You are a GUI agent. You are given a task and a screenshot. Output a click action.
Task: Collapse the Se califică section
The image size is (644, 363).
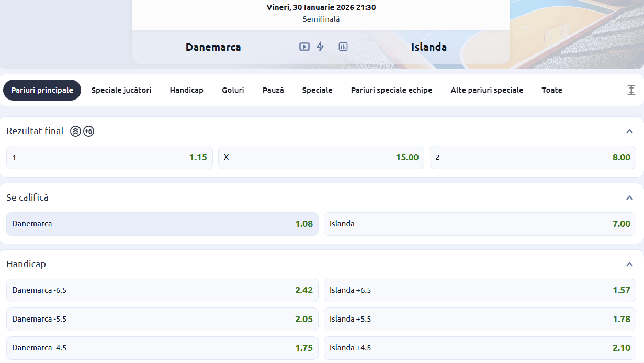coord(629,198)
